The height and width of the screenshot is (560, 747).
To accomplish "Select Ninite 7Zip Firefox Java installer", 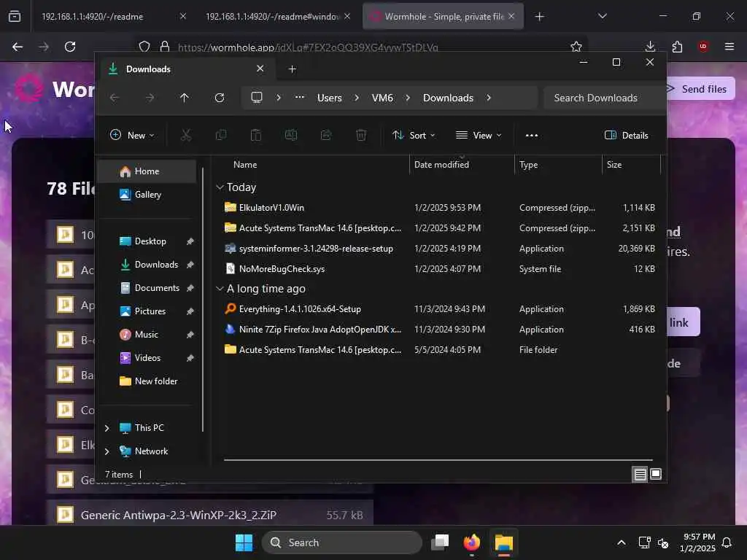I will pos(438,330).
